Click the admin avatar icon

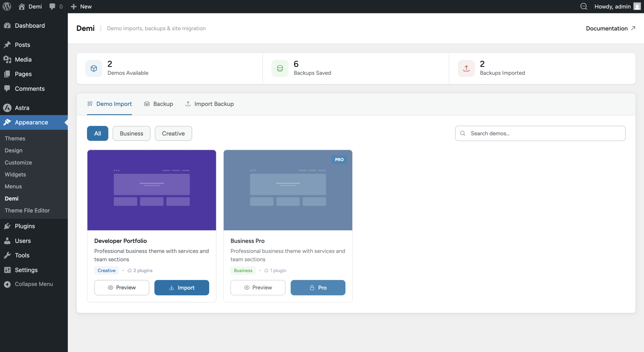click(x=637, y=7)
